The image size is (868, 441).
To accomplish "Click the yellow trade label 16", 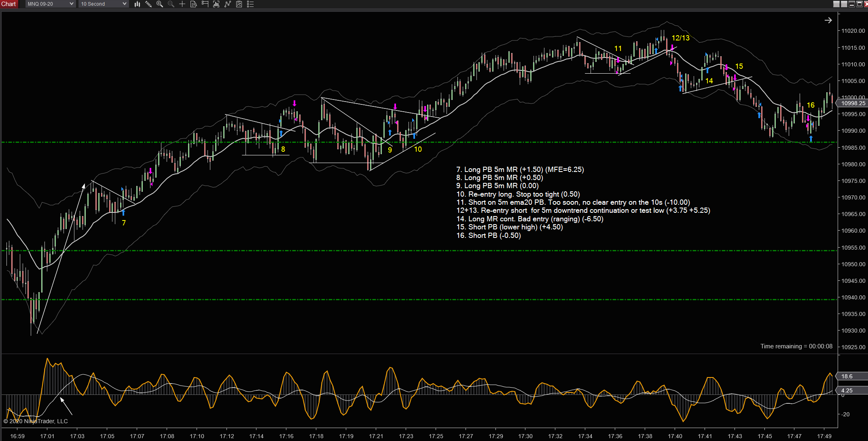I will tap(811, 105).
